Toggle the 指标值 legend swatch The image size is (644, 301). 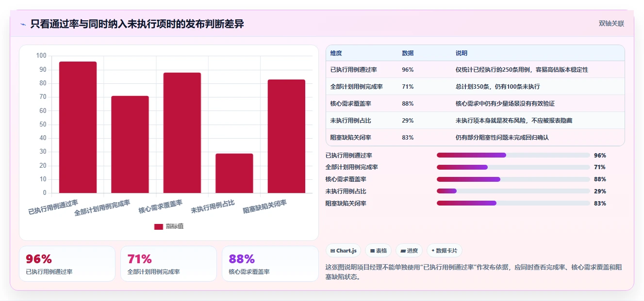coord(158,226)
